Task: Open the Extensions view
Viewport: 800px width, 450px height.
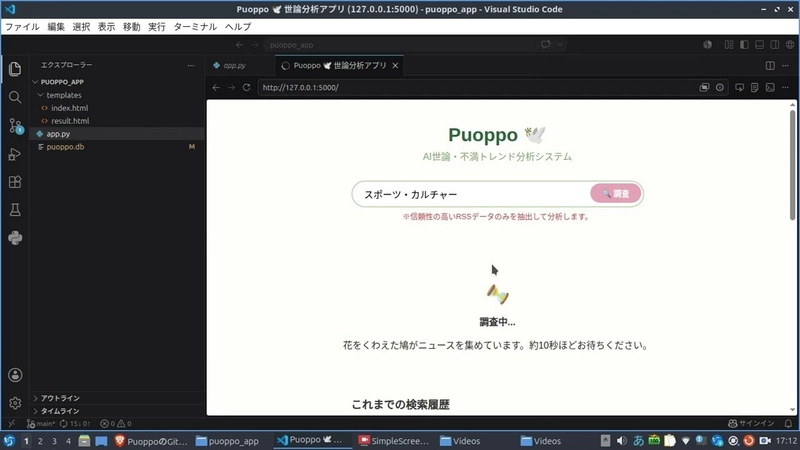Action: [x=15, y=182]
